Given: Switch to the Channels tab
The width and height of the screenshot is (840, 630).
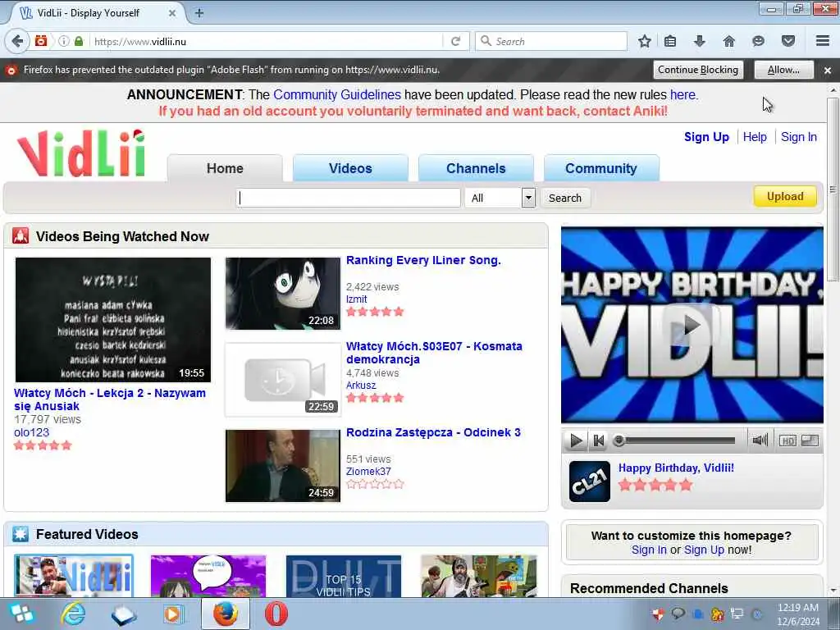Looking at the screenshot, I should [x=476, y=168].
